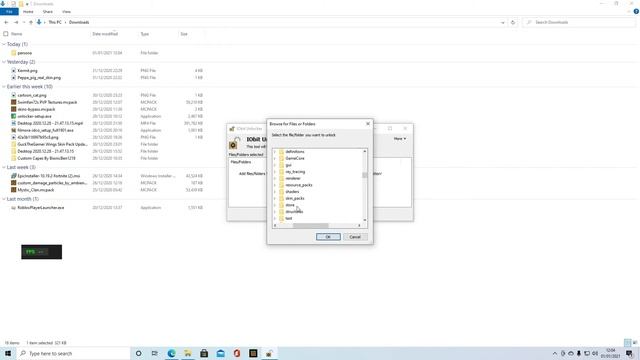Expand the GameCore folder tree node

coord(275,158)
